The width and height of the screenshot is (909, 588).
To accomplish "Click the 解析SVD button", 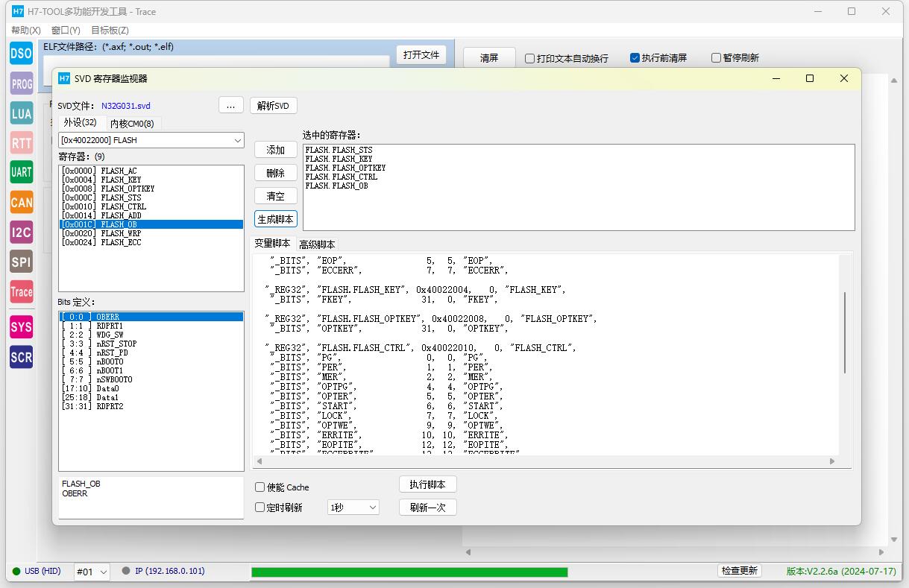I will (273, 106).
